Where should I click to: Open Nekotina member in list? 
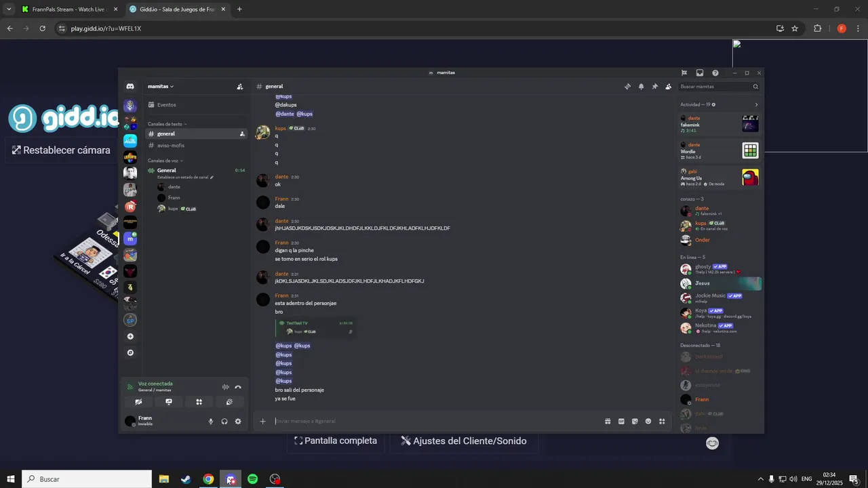[x=719, y=328]
